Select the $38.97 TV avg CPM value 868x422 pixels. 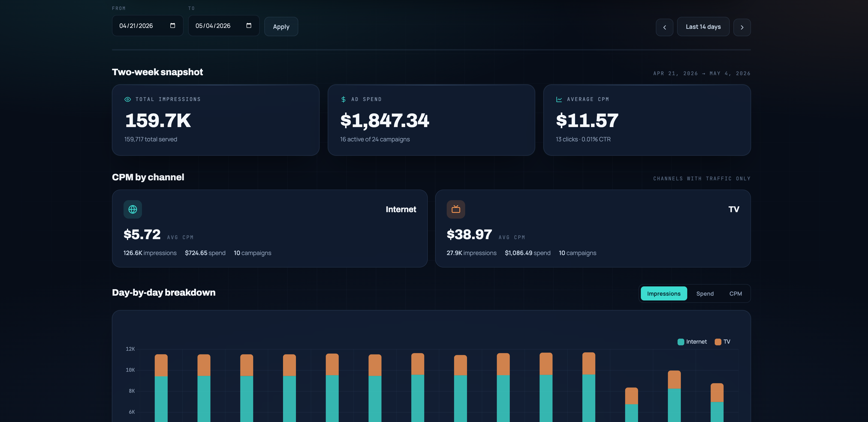[469, 235]
